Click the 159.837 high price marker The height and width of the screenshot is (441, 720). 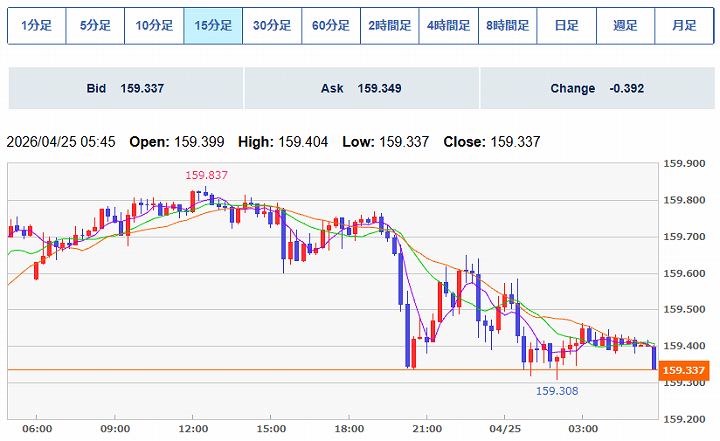(206, 175)
